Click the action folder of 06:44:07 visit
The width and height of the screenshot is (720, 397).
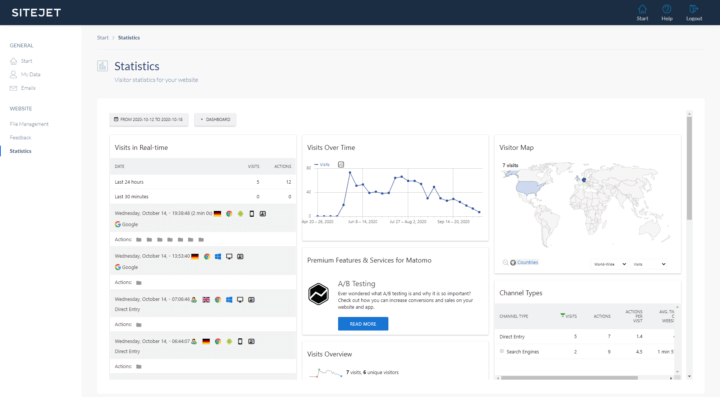139,367
